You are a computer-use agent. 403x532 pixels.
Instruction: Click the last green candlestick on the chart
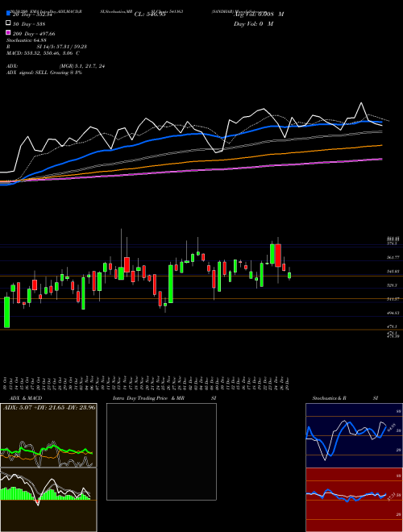click(289, 275)
